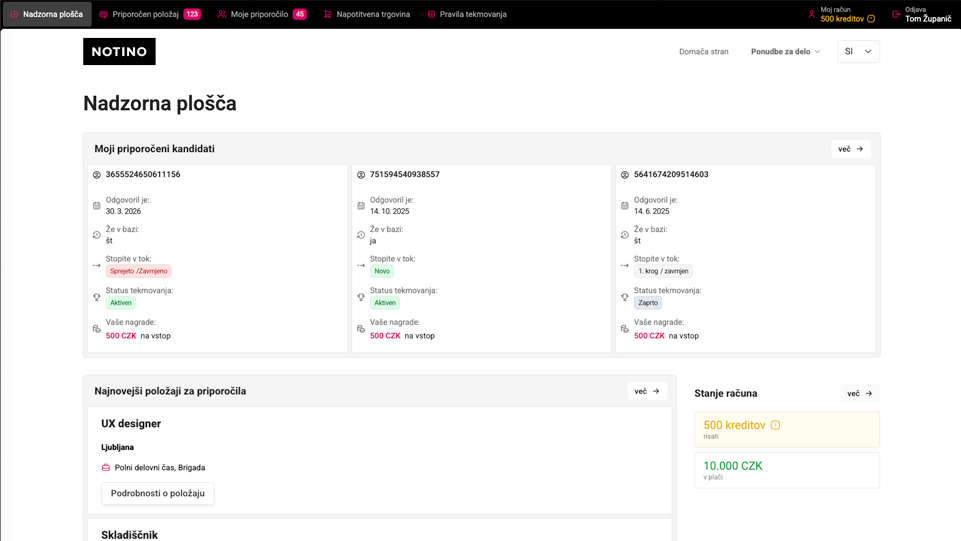The width and height of the screenshot is (961, 541).
Task: Open the Napotitvena trgovina tab
Action: pyautogui.click(x=366, y=14)
